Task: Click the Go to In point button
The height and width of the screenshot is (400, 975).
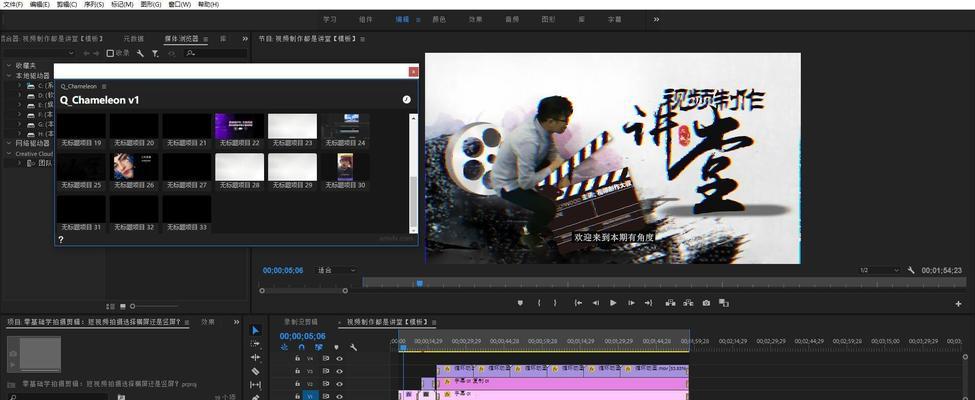Action: tap(578, 303)
